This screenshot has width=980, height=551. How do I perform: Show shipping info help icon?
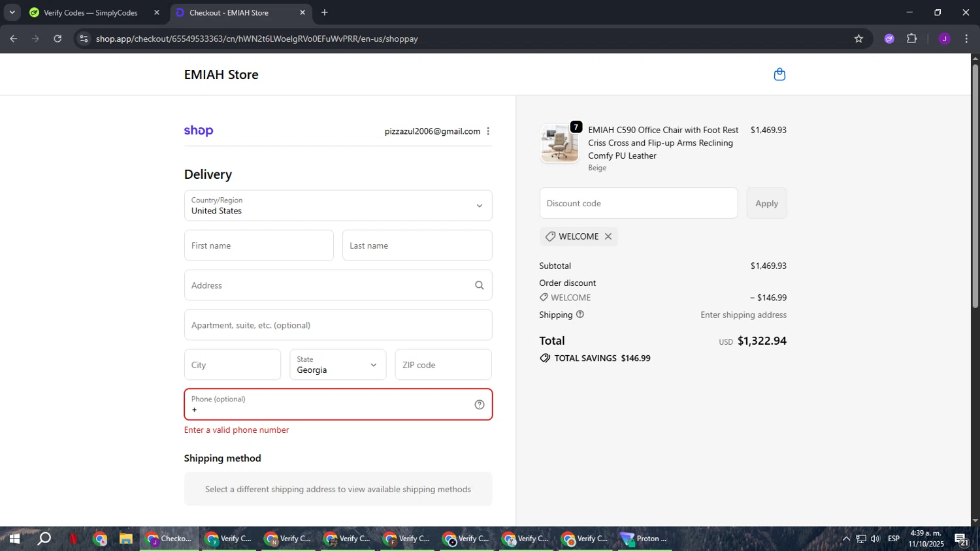(x=580, y=315)
